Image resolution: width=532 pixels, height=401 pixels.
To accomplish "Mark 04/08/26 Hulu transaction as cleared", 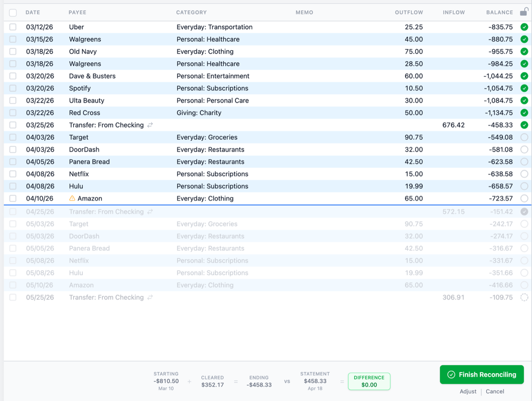I will coord(524,186).
